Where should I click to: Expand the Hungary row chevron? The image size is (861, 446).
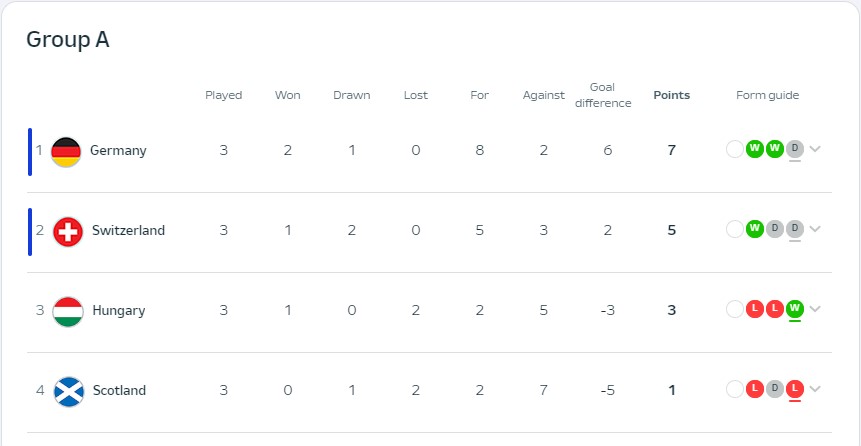[815, 310]
